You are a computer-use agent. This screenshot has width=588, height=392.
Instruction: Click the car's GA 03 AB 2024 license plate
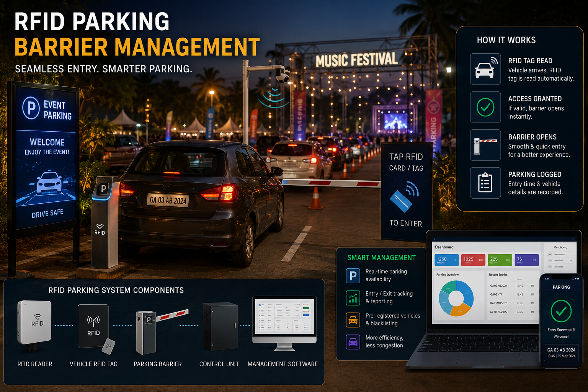click(x=168, y=200)
